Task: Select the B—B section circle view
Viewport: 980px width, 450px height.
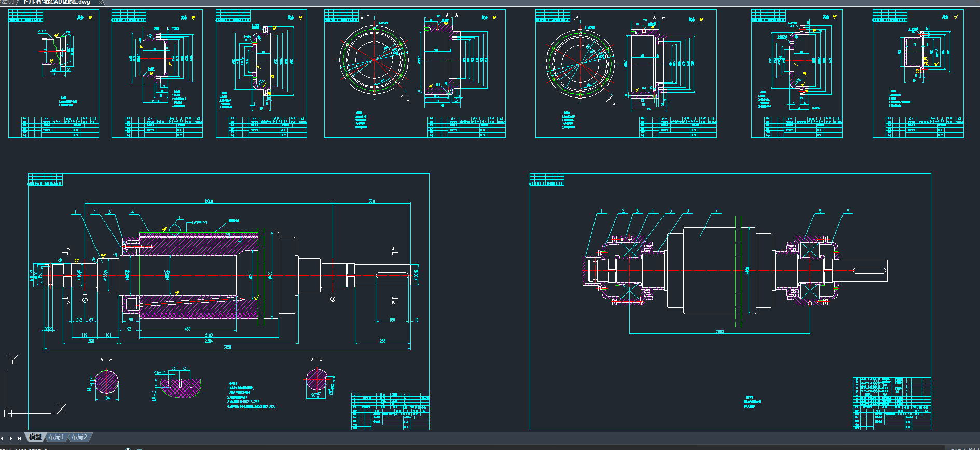Action: pyautogui.click(x=316, y=381)
